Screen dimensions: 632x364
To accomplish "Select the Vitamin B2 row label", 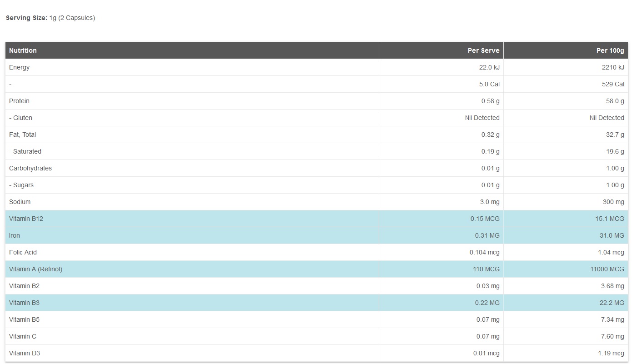I will (x=24, y=286).
